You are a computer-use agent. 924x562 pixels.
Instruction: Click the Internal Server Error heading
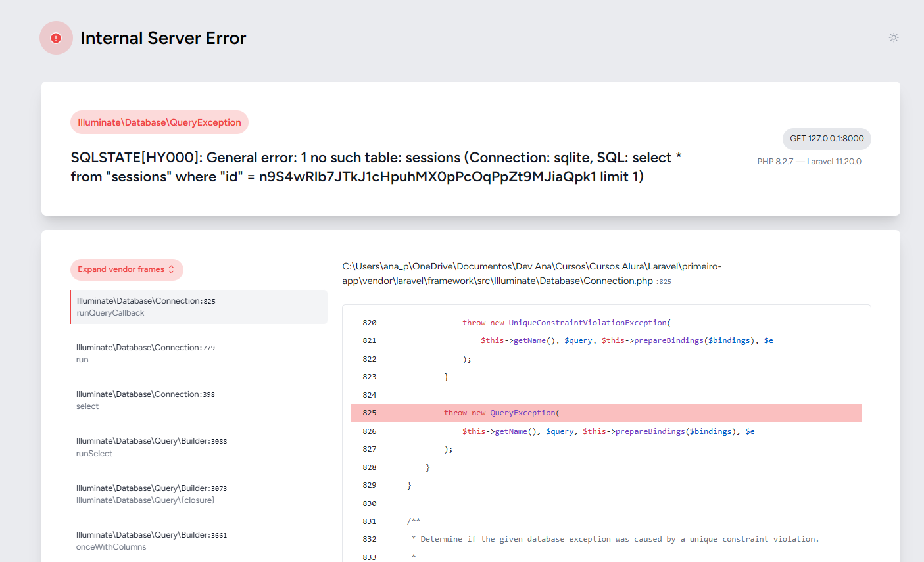click(163, 38)
